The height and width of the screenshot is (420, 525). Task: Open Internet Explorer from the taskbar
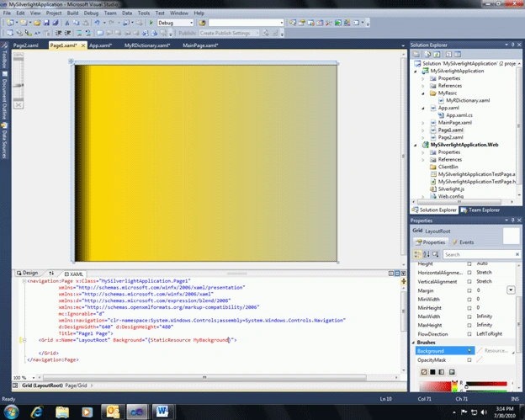[36, 412]
